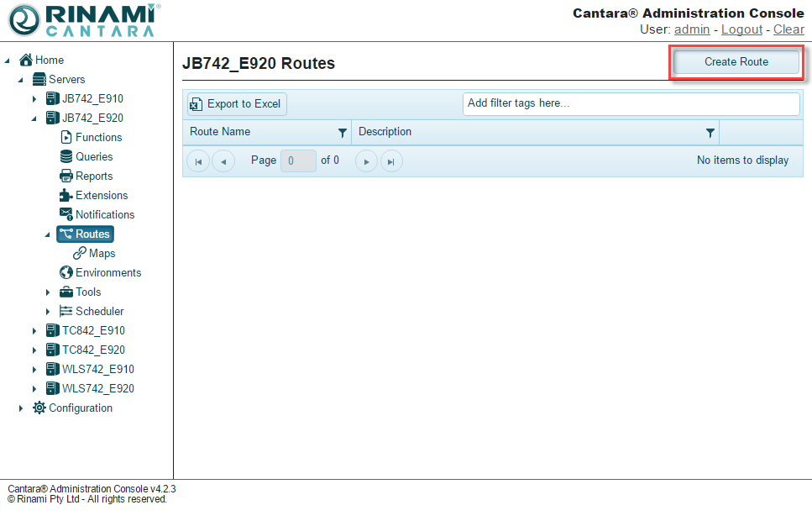Click the Description column filter icon

(710, 133)
